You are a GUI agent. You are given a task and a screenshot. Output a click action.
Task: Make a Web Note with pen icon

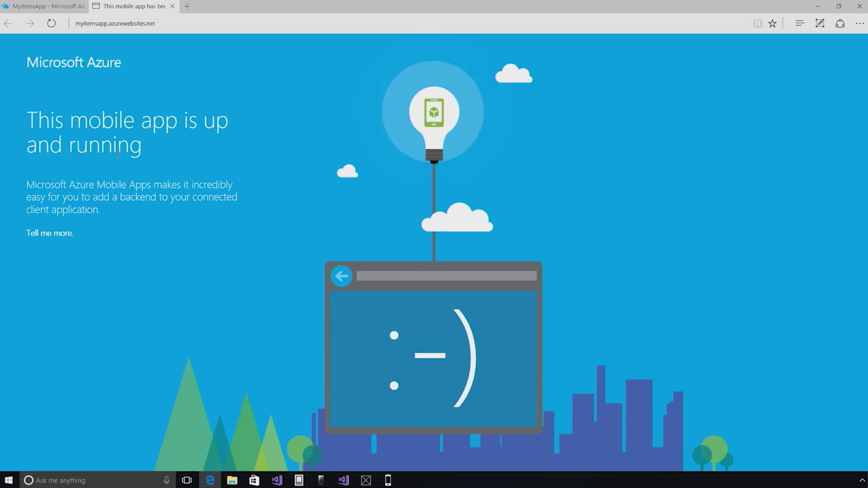tap(820, 23)
